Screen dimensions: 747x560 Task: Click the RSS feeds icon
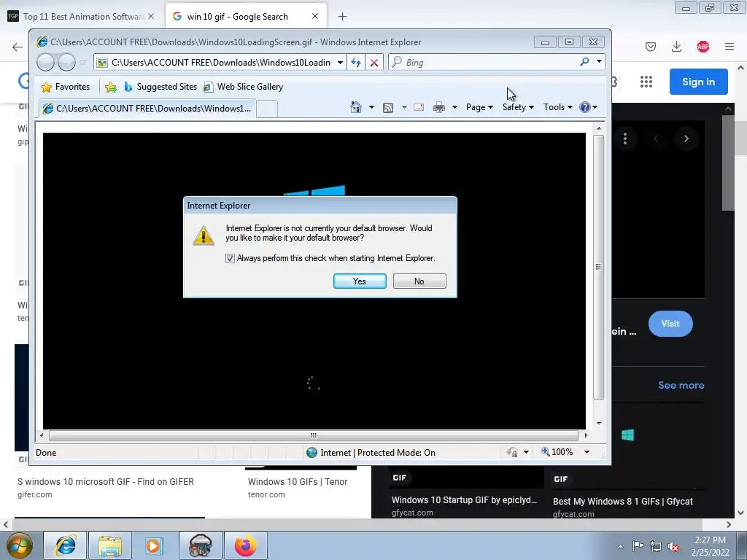(388, 108)
